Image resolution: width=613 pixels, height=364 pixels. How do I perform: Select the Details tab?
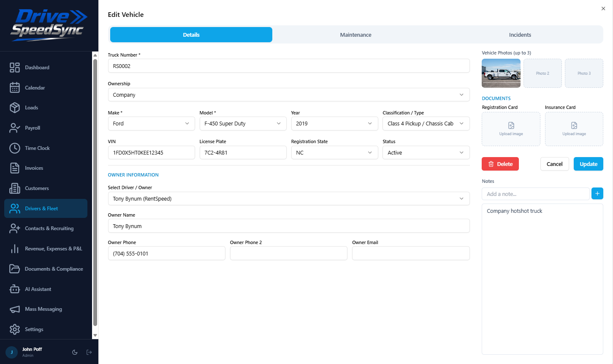coord(191,35)
